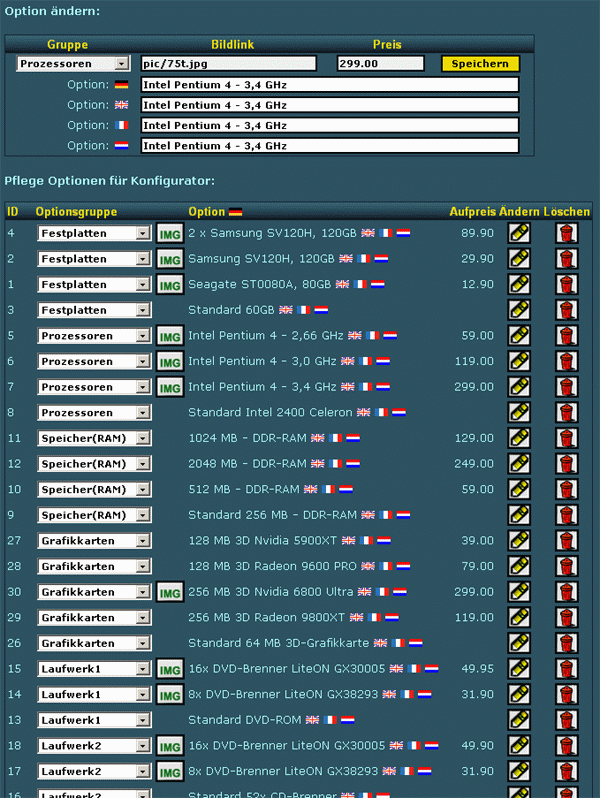This screenshot has height=798, width=600.
Task: Click the Speichern button
Action: pyautogui.click(x=480, y=64)
